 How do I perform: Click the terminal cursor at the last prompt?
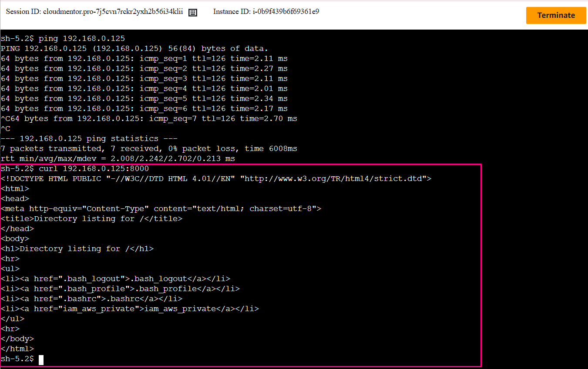pyautogui.click(x=41, y=359)
